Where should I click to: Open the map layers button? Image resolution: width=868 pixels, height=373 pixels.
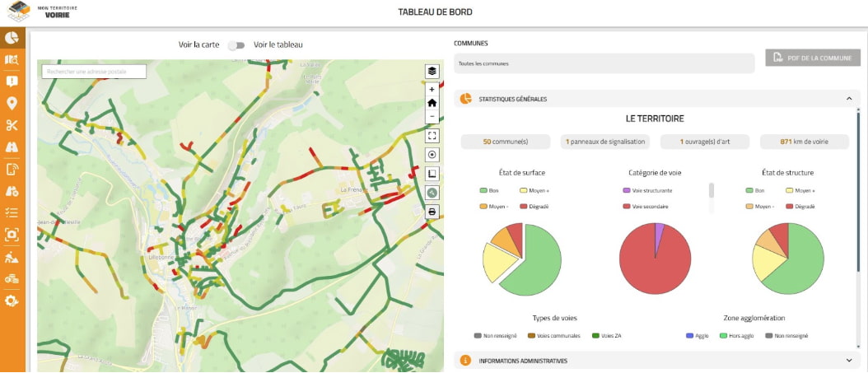point(432,72)
